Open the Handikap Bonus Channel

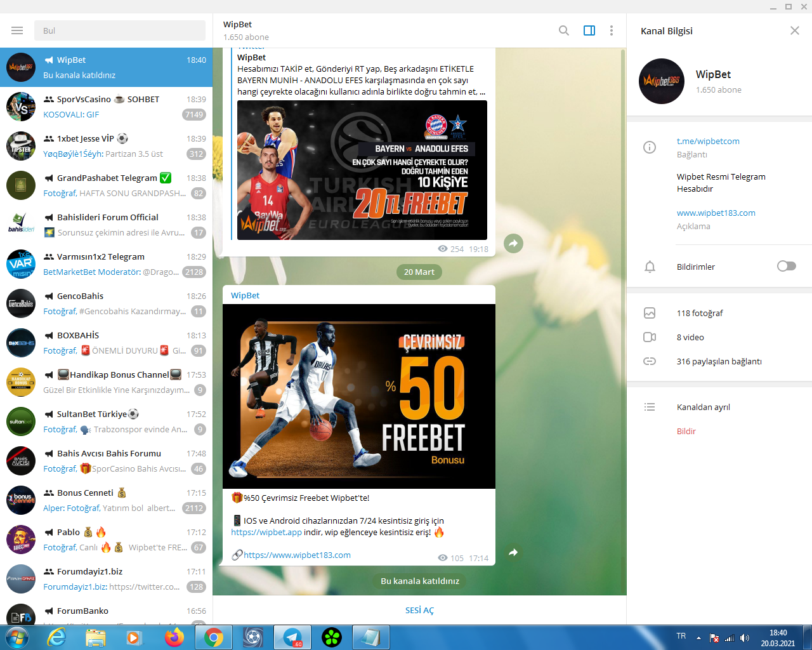[x=106, y=382]
